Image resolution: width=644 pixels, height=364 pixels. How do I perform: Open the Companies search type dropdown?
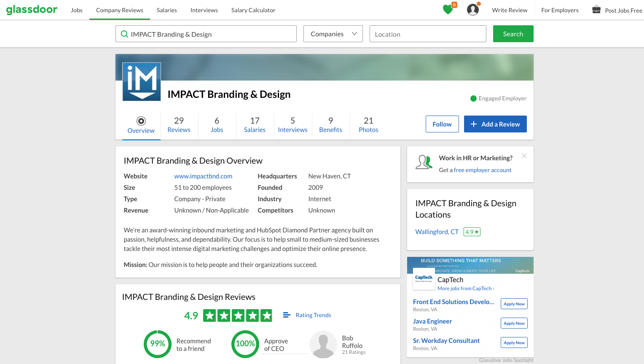coord(333,34)
